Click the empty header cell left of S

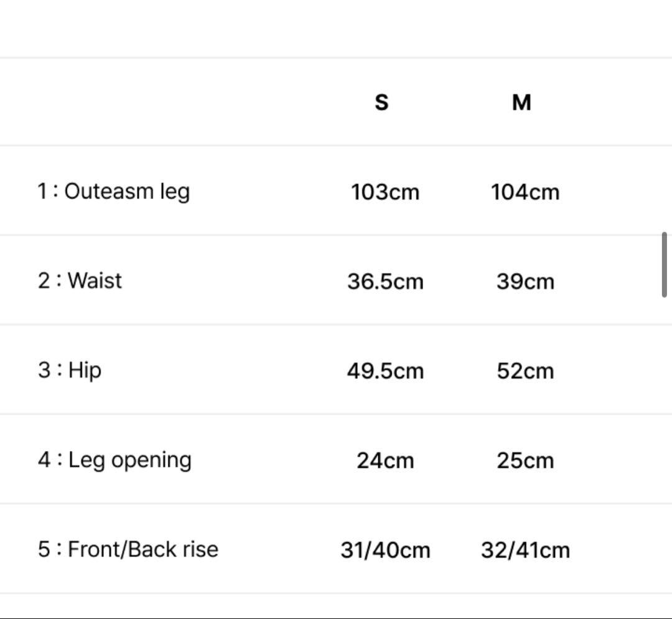(156, 102)
